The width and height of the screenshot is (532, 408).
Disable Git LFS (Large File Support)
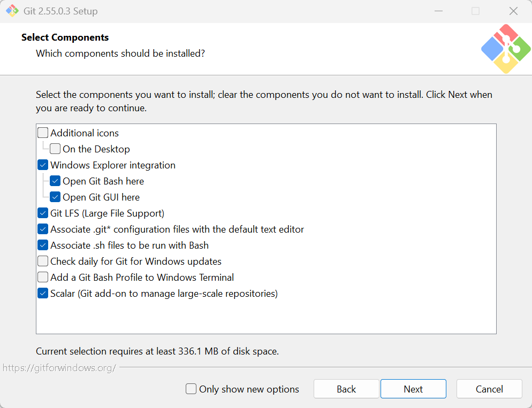click(43, 213)
